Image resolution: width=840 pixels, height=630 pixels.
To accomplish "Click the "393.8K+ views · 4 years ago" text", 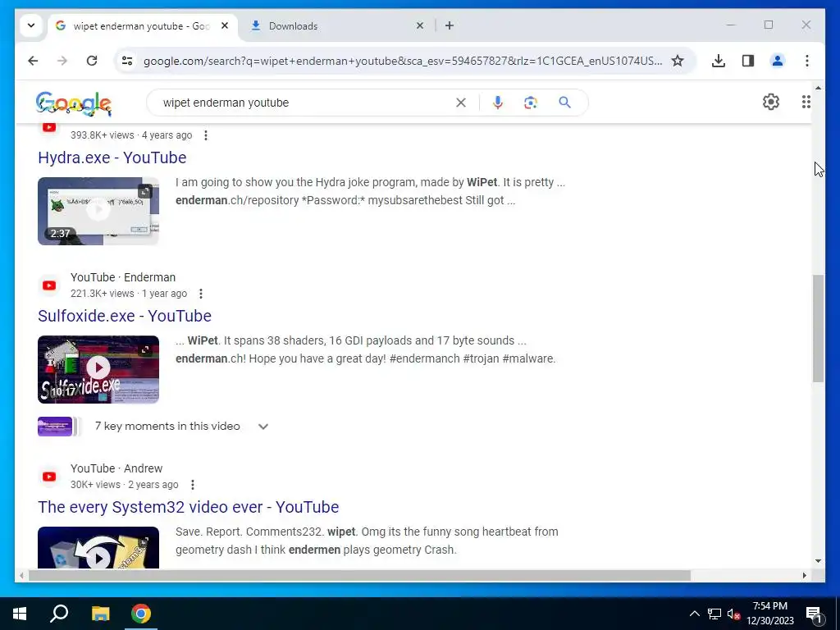I will coord(131,135).
